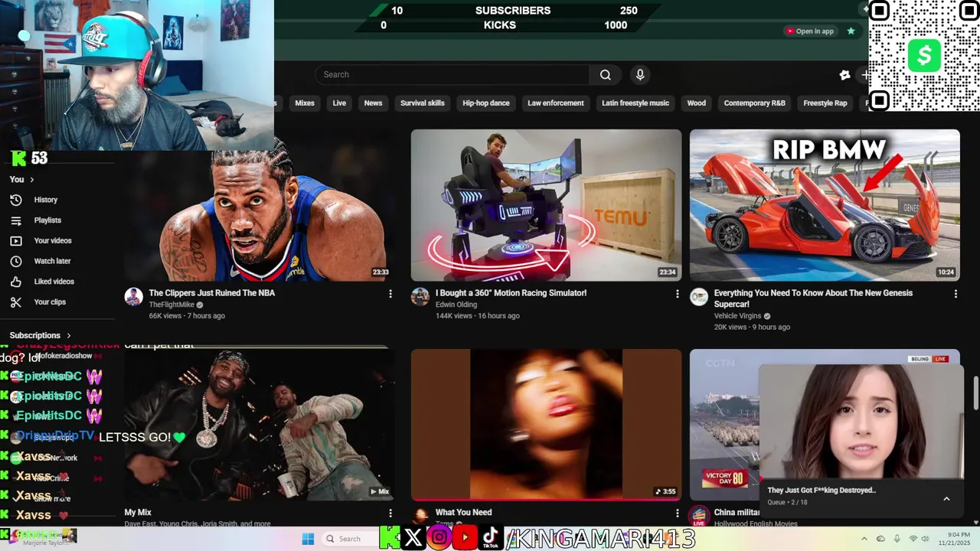Open the 'My Mix' playlist title
Image resolution: width=980 pixels, height=551 pixels.
click(x=138, y=513)
